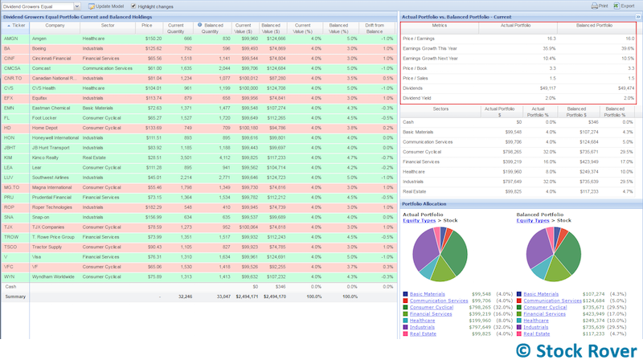Click Canadian National company cell
The width and height of the screenshot is (643, 364).
(x=55, y=78)
